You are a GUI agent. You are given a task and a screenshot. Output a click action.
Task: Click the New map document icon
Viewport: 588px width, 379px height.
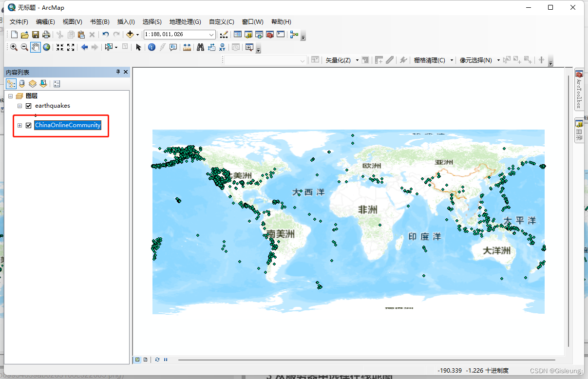[x=14, y=35]
